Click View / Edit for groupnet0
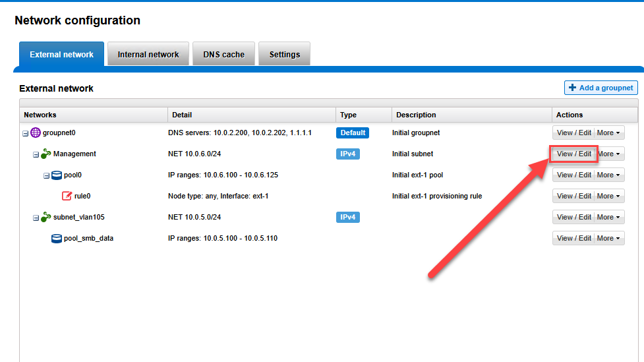This screenshot has width=644, height=362. (573, 133)
